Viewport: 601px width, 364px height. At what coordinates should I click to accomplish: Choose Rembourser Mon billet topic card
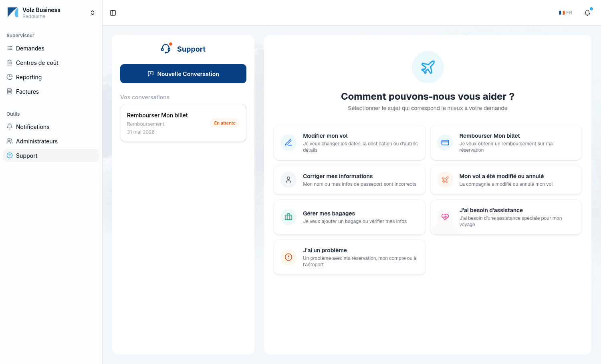506,143
